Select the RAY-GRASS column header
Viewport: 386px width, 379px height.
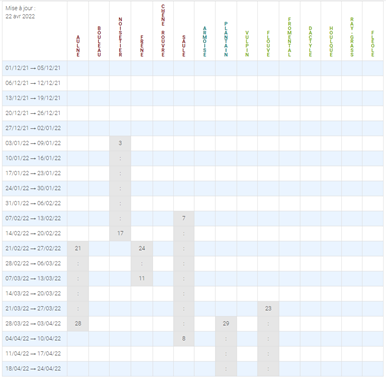pos(352,37)
